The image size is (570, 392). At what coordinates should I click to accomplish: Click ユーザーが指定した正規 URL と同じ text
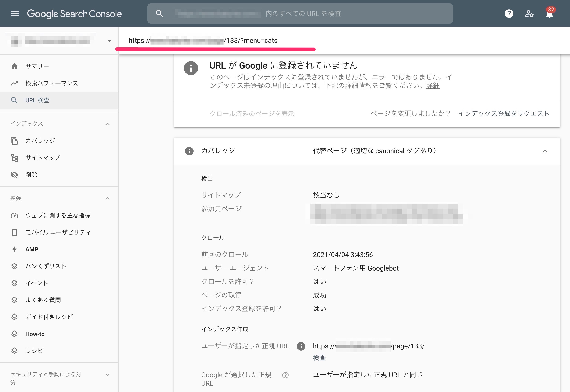[368, 375]
